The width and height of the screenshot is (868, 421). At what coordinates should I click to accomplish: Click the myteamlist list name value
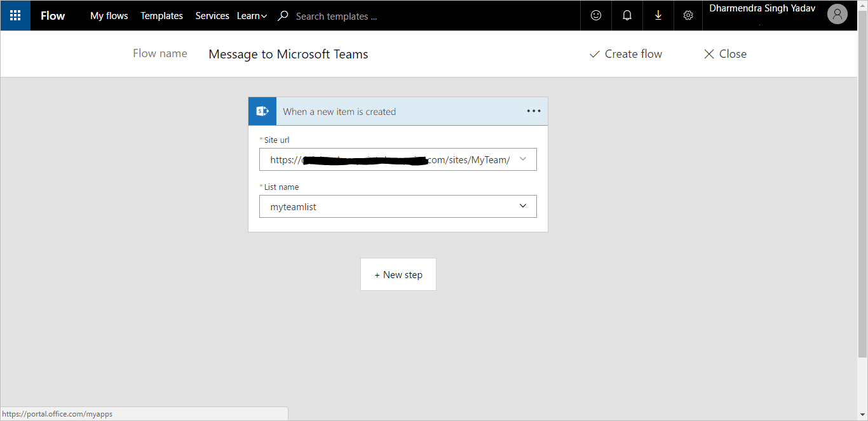293,206
